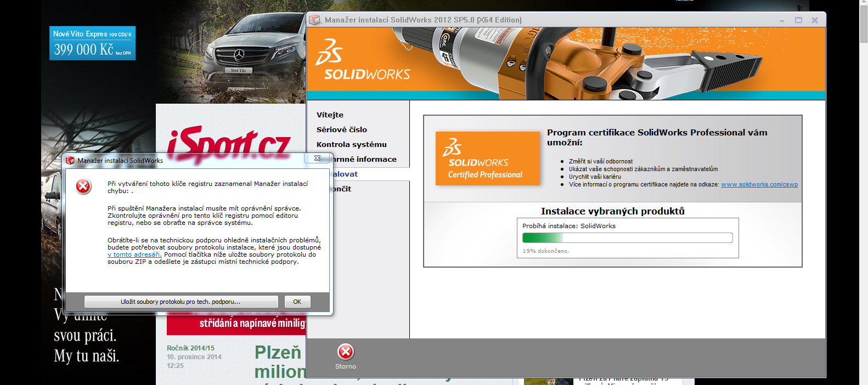Select Kontrola systému step in sidebar

pyautogui.click(x=352, y=144)
